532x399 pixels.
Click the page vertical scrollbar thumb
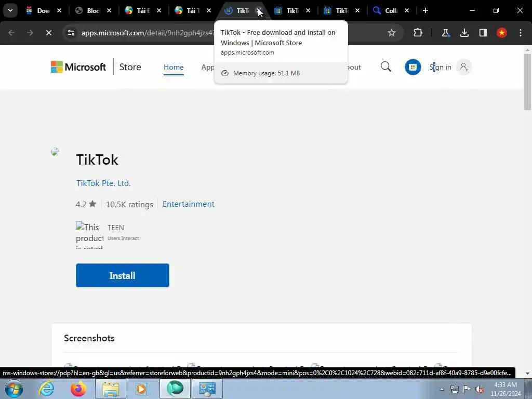[x=527, y=82]
